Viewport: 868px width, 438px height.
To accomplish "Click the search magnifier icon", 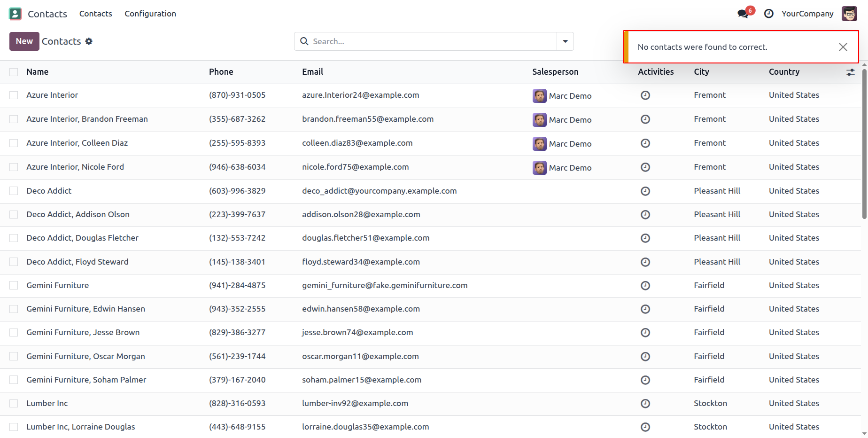I will point(304,41).
